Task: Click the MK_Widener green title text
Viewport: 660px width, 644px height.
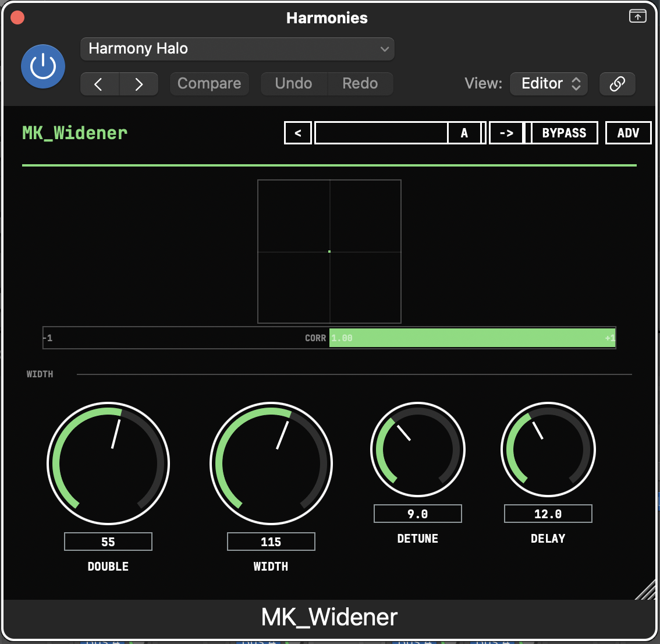Action: tap(75, 133)
